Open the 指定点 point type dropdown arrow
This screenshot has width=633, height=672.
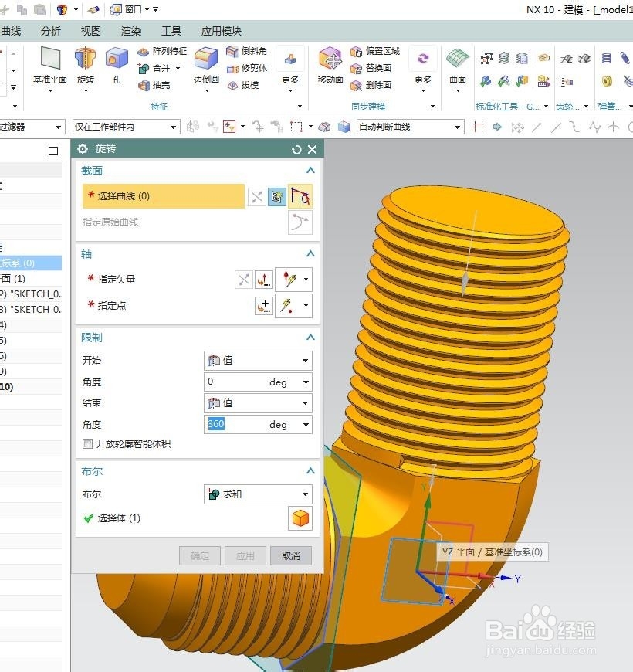[306, 306]
